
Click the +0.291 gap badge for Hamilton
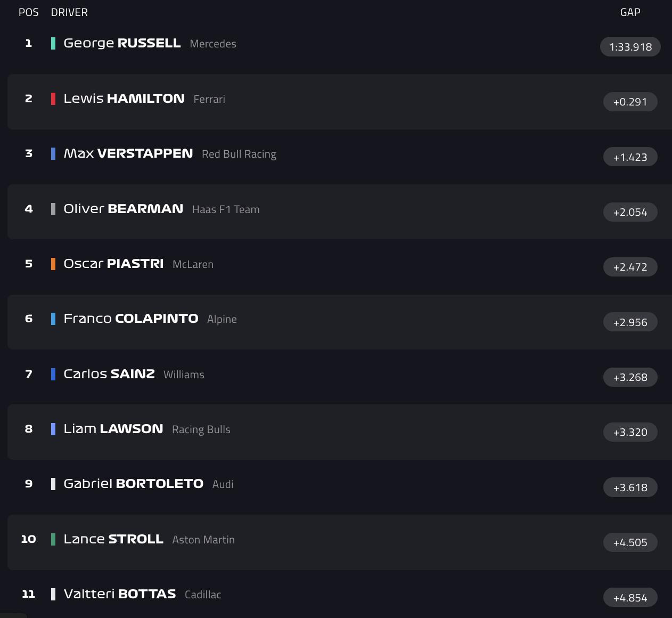click(630, 102)
